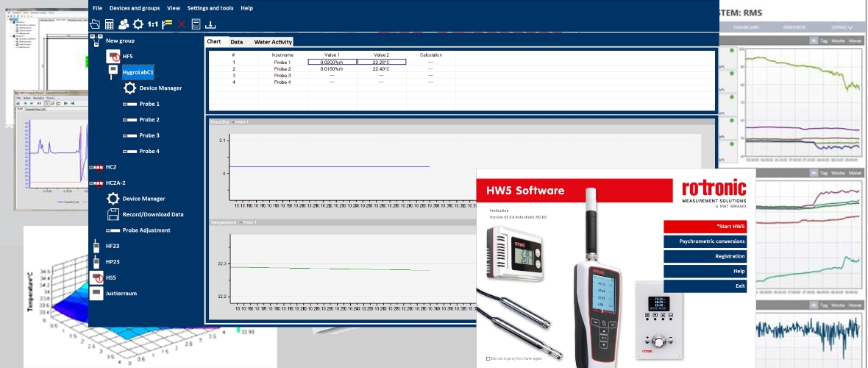Click the Justierraum device icon
This screenshot has width=868, height=368.
coord(96,293)
